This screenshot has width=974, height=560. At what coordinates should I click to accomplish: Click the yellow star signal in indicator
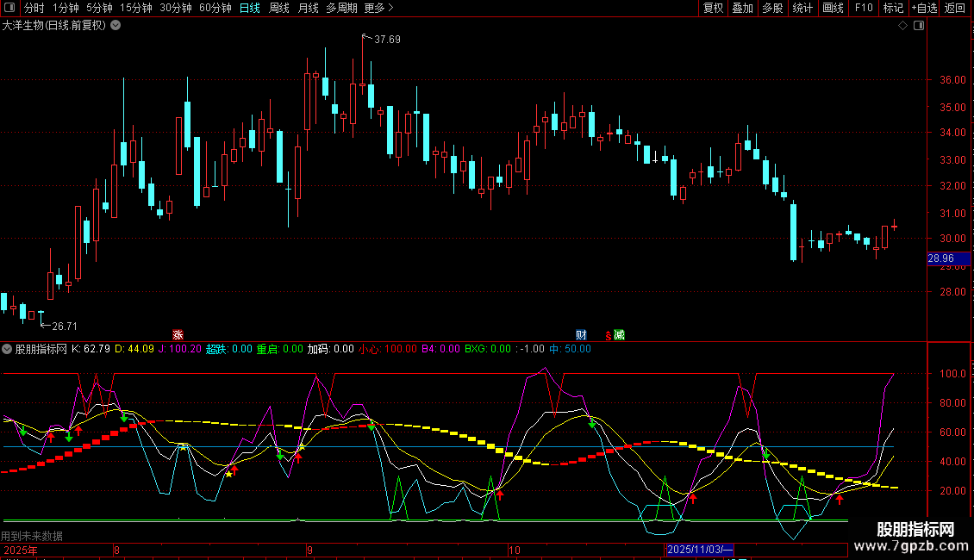pyautogui.click(x=228, y=474)
